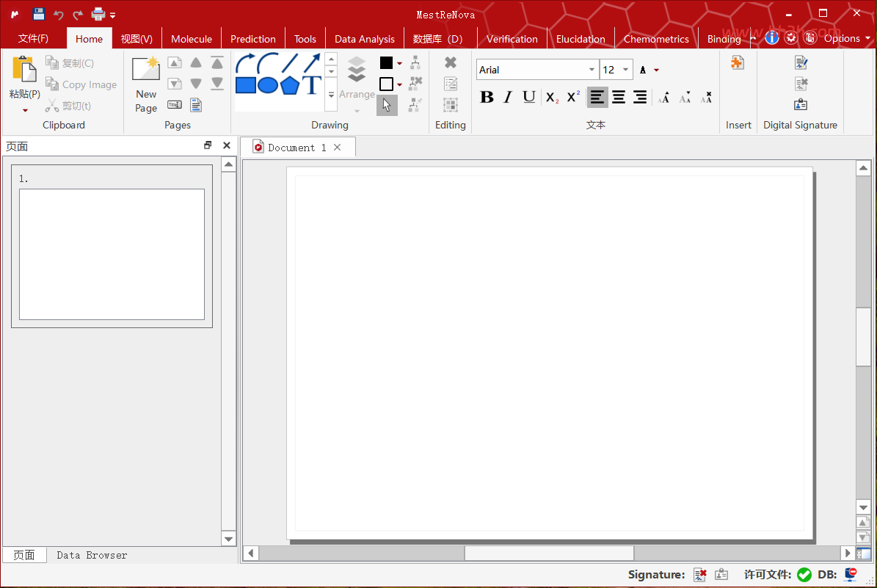This screenshot has width=877, height=588.
Task: Click the Properties icon in Editing group
Action: (x=451, y=84)
